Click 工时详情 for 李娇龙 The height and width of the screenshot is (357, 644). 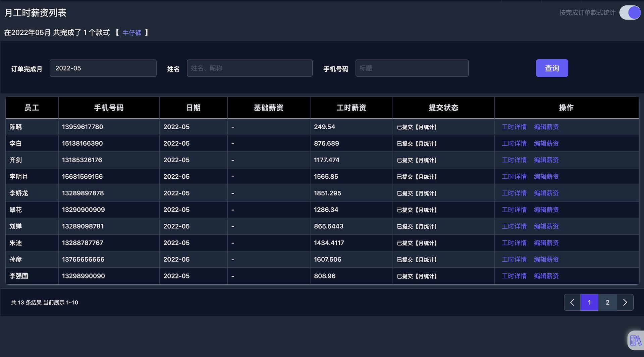pos(514,193)
